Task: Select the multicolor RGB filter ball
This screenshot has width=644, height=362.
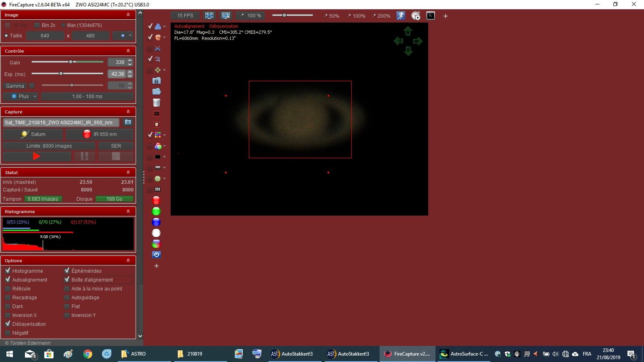Action: click(x=156, y=244)
